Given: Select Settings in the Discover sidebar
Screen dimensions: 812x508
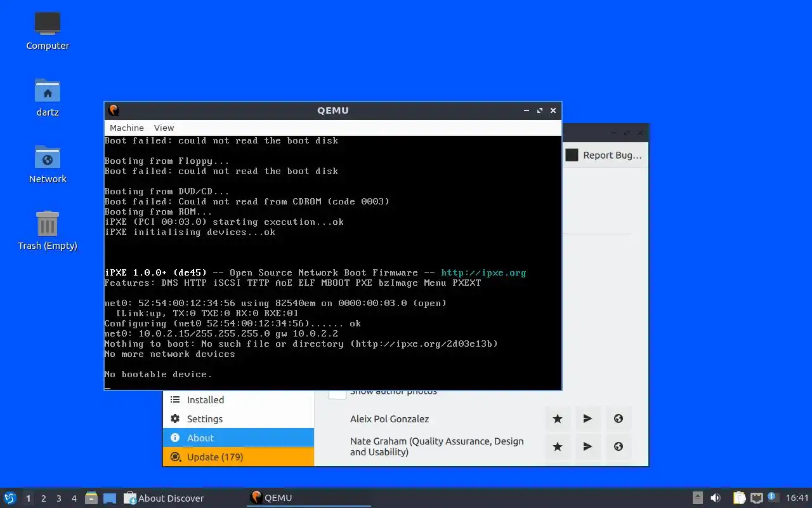Looking at the screenshot, I should pos(239,419).
